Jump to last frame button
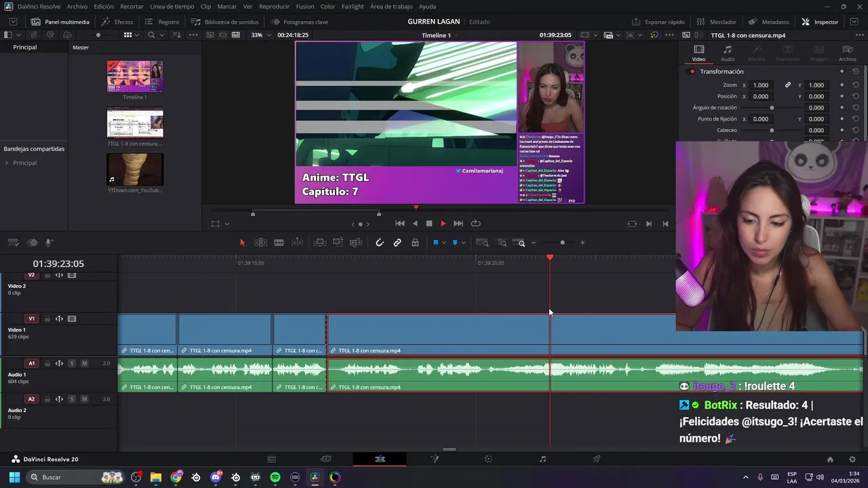The height and width of the screenshot is (488, 868). tap(458, 224)
